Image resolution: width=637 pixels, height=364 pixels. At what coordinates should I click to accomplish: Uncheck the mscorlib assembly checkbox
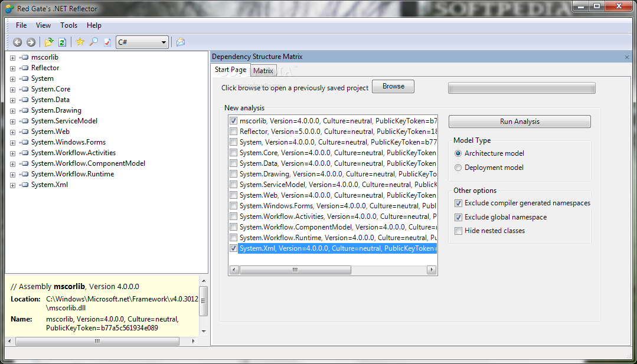[x=234, y=120]
